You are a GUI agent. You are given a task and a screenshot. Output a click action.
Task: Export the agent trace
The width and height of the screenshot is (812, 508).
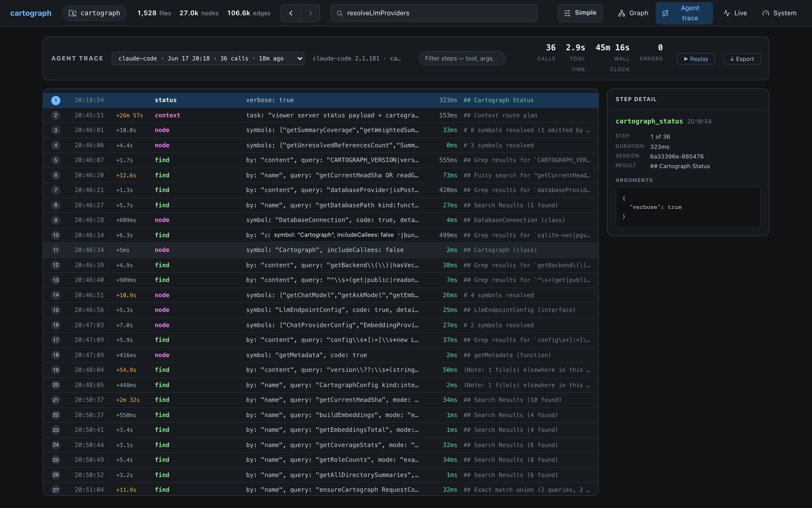[742, 59]
